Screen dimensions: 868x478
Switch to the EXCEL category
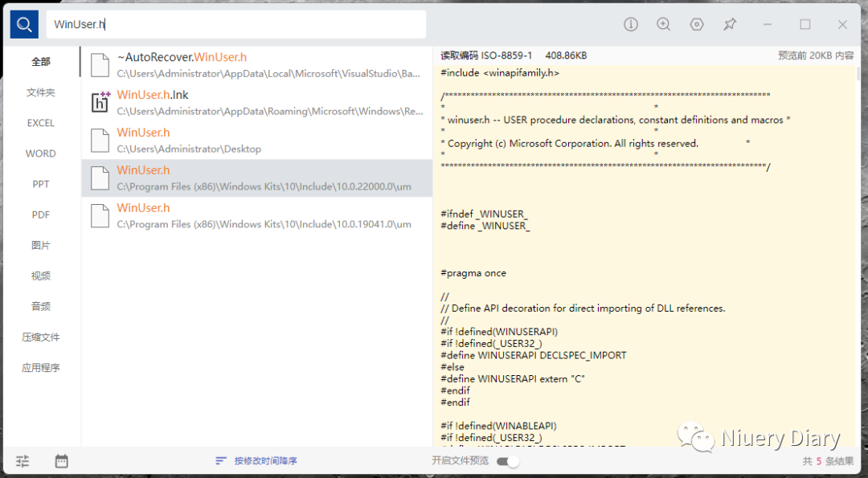tap(40, 122)
